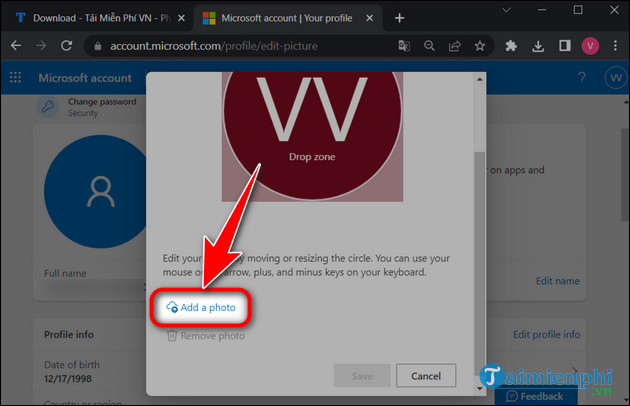The width and height of the screenshot is (630, 406).
Task: Click the share page icon
Action: tap(454, 46)
